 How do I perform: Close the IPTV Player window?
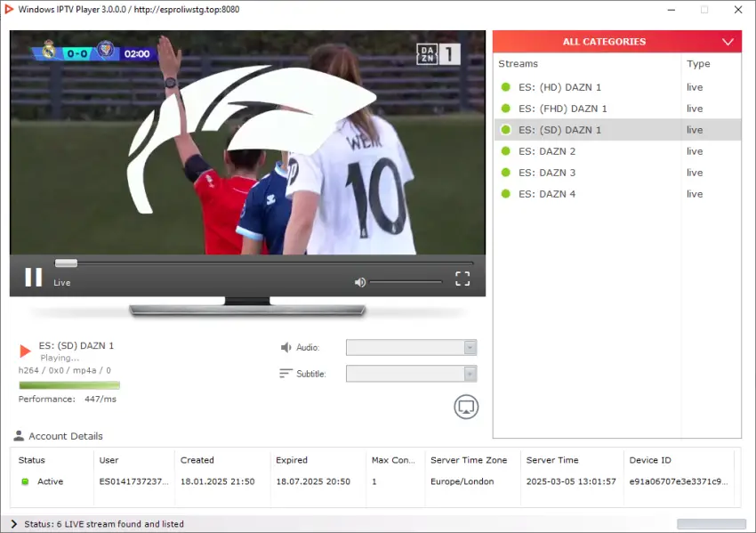pos(738,10)
